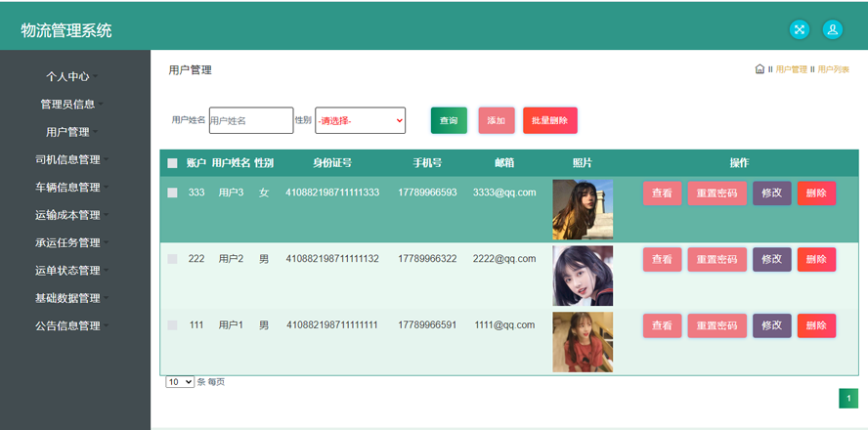Click the photo thumbnail of 用户2
This screenshot has height=430, width=868.
pyautogui.click(x=583, y=277)
